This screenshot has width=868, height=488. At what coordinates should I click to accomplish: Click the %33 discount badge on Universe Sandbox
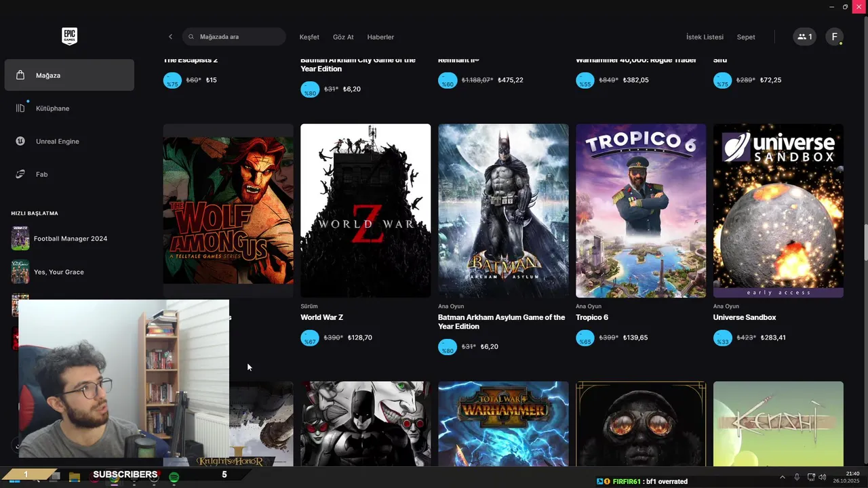(x=723, y=338)
